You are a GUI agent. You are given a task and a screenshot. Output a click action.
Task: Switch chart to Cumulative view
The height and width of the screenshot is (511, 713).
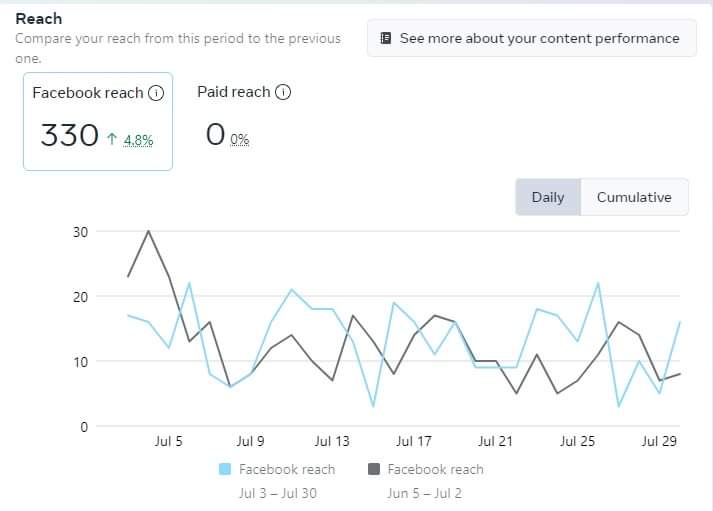[x=634, y=197]
